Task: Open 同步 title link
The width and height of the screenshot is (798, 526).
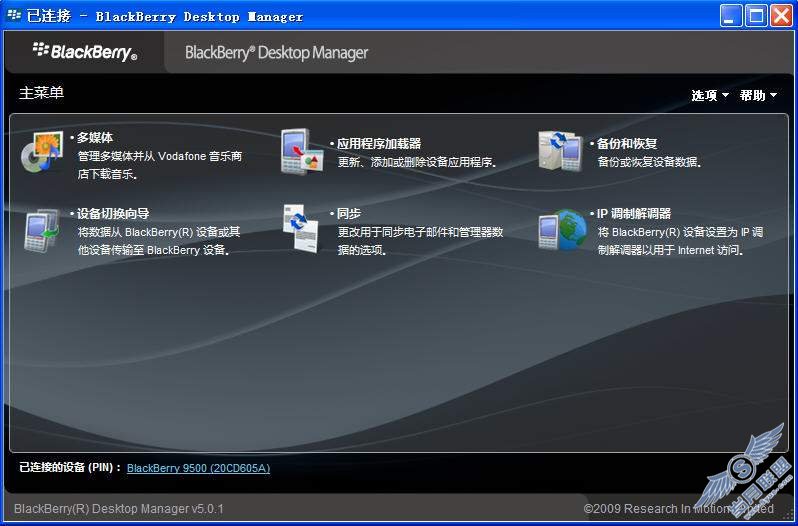Action: (x=349, y=214)
